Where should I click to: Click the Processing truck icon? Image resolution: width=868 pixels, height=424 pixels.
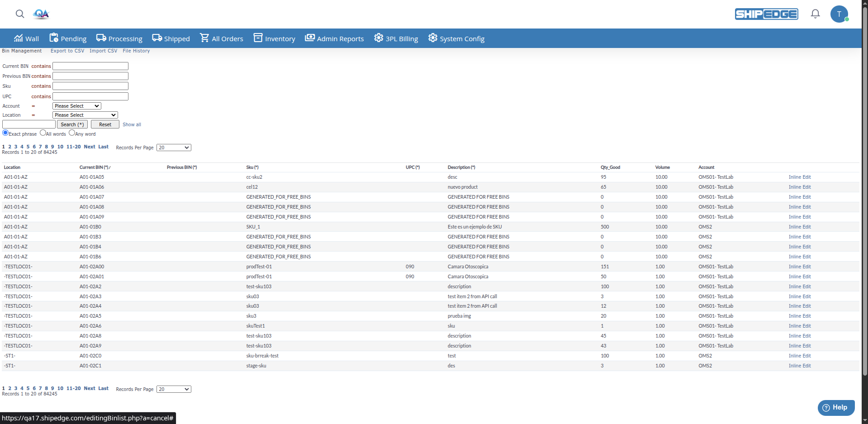point(101,38)
